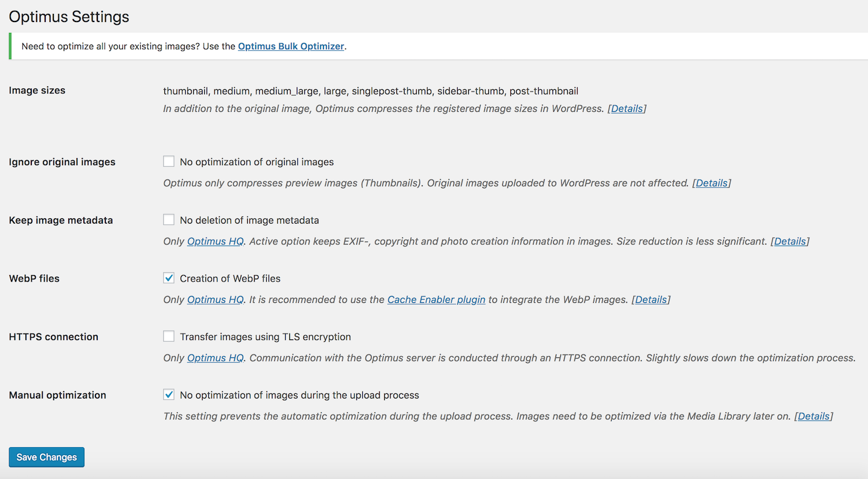The height and width of the screenshot is (479, 868).
Task: Click the 'WebP files' row label
Action: point(34,279)
